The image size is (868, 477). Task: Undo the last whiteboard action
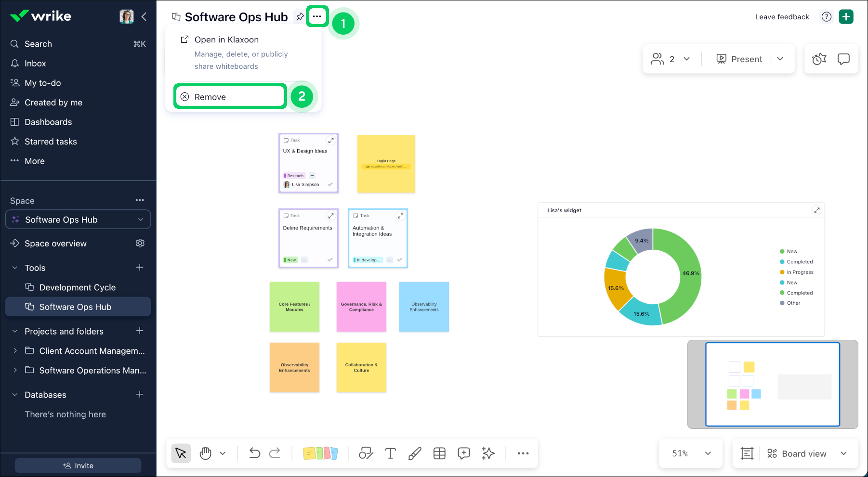(254, 453)
